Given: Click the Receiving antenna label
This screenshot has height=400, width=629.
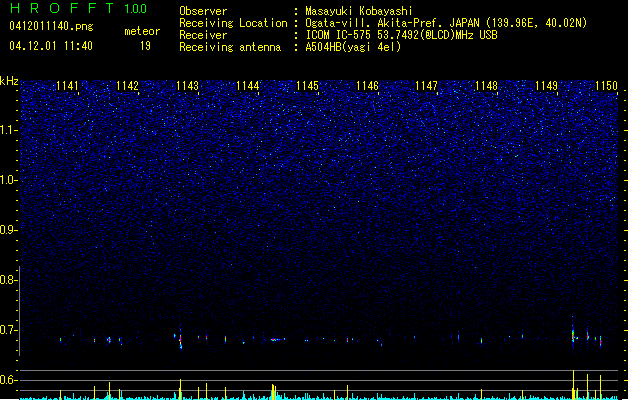Looking at the screenshot, I should (230, 47).
